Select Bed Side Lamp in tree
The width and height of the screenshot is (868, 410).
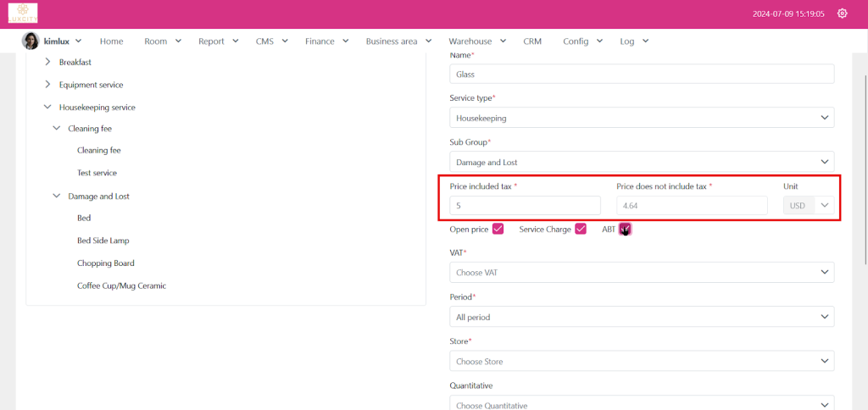103,241
